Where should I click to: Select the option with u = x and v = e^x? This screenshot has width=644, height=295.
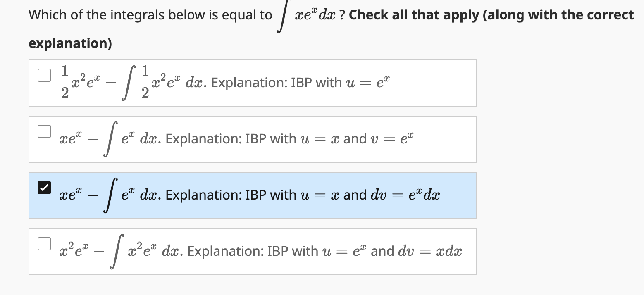252,139
